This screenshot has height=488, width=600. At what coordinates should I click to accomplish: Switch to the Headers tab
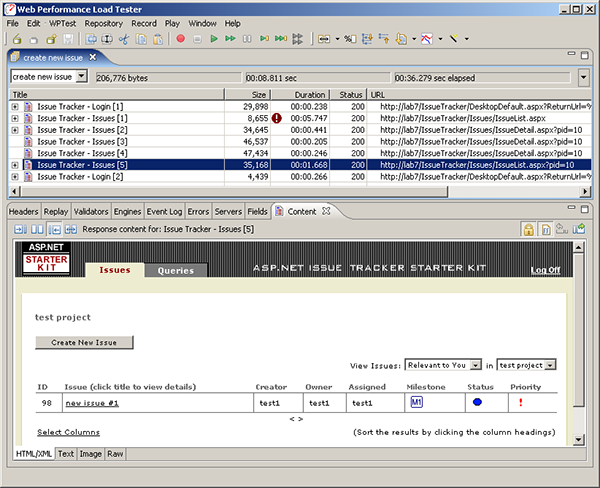point(24,212)
